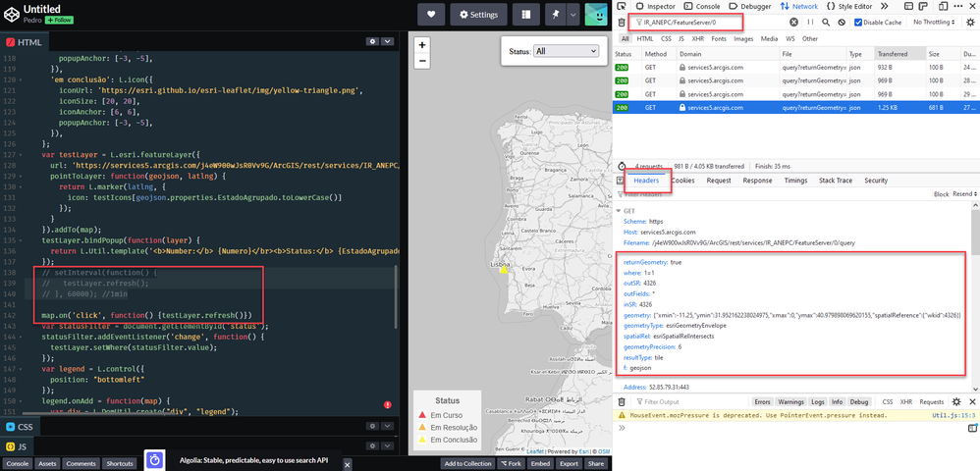
Task: Filter network requests by JS
Action: (681, 38)
